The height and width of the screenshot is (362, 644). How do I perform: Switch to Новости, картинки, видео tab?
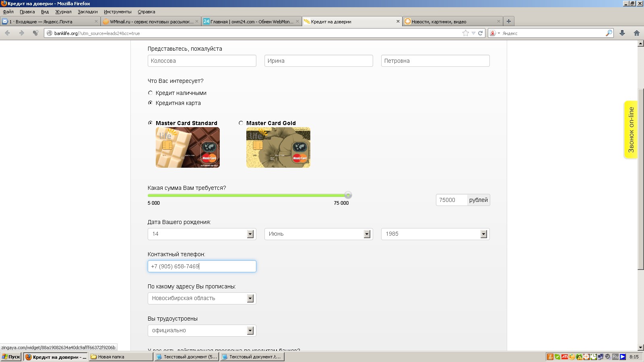click(452, 21)
